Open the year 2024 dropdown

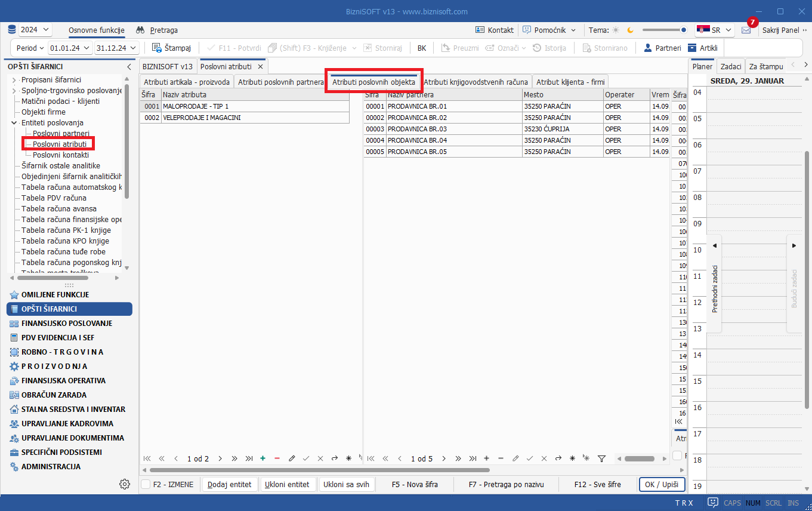35,30
